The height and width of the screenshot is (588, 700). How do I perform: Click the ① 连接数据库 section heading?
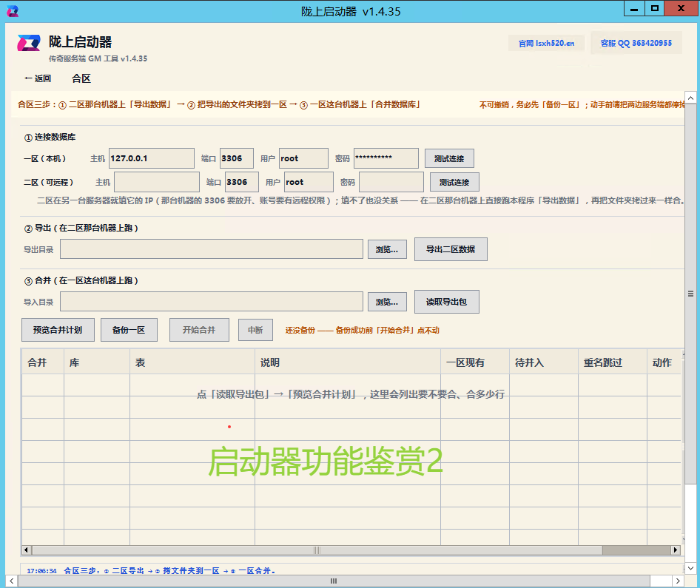(50, 137)
